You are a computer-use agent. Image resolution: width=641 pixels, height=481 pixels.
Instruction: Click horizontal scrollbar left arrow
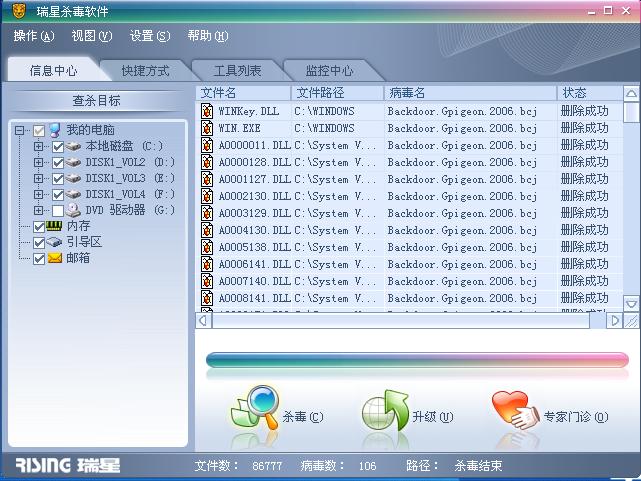click(204, 321)
